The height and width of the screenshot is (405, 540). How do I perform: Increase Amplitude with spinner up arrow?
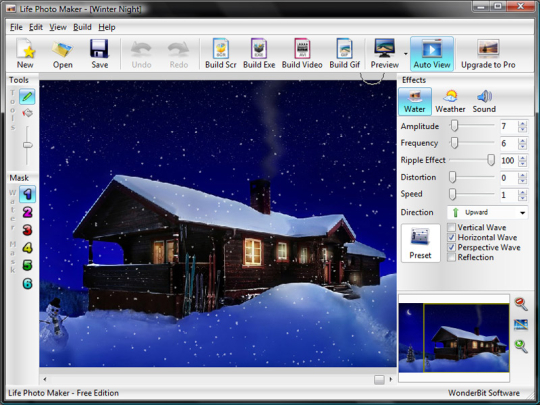(x=522, y=124)
